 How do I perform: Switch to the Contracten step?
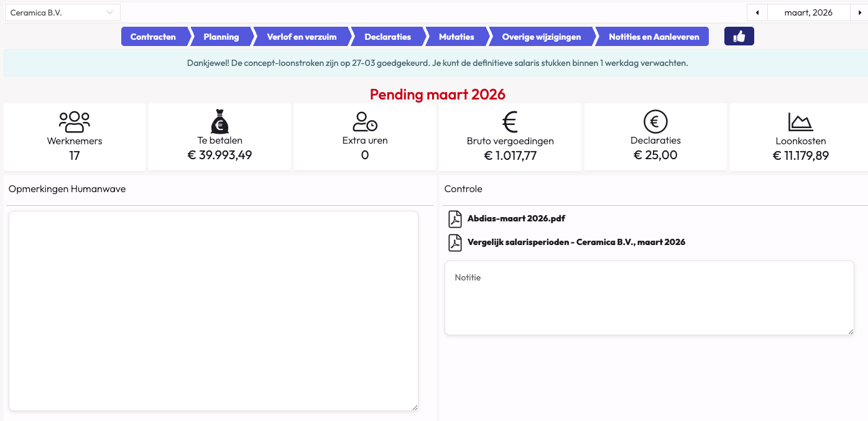153,37
